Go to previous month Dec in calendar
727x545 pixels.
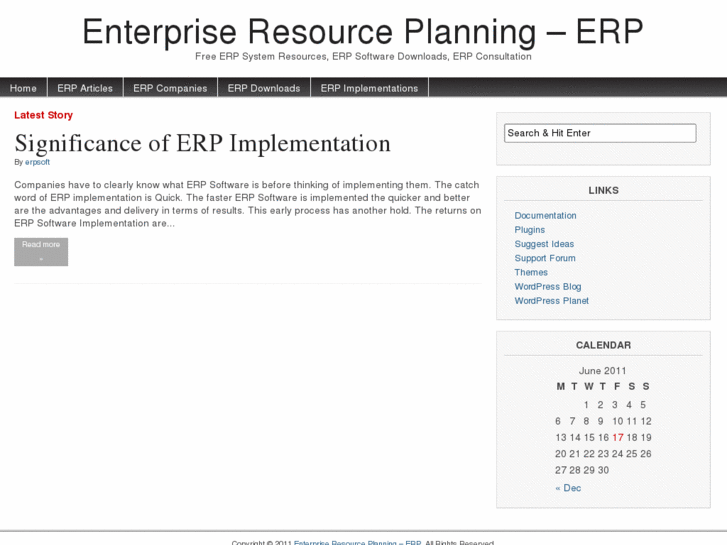[568, 488]
